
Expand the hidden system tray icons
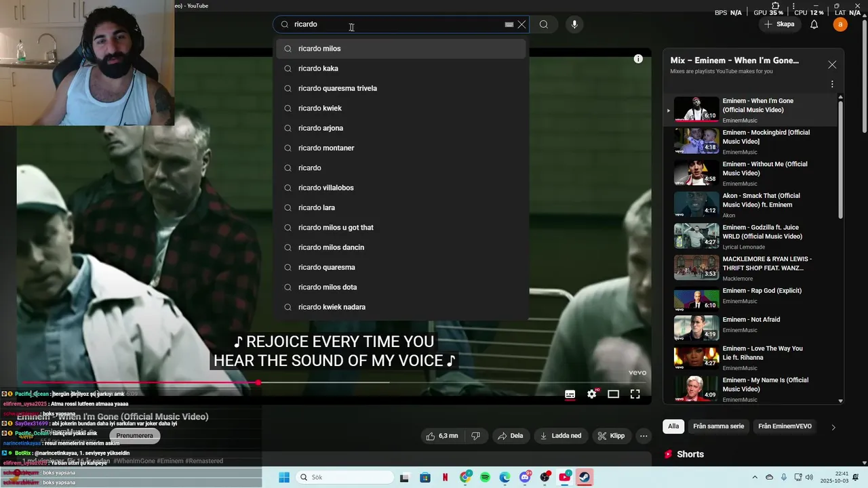coord(755,477)
